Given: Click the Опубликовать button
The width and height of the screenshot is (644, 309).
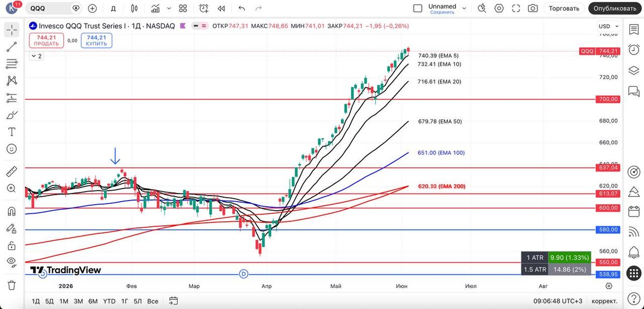Looking at the screenshot, I should point(616,8).
